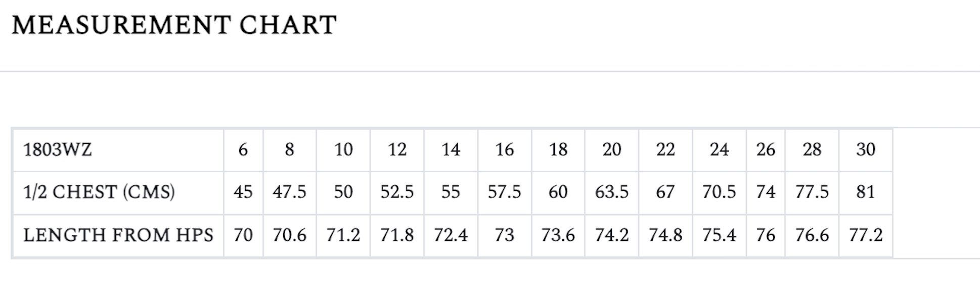Click the 74.8 length value cell
This screenshot has height=295, width=980.
[665, 235]
